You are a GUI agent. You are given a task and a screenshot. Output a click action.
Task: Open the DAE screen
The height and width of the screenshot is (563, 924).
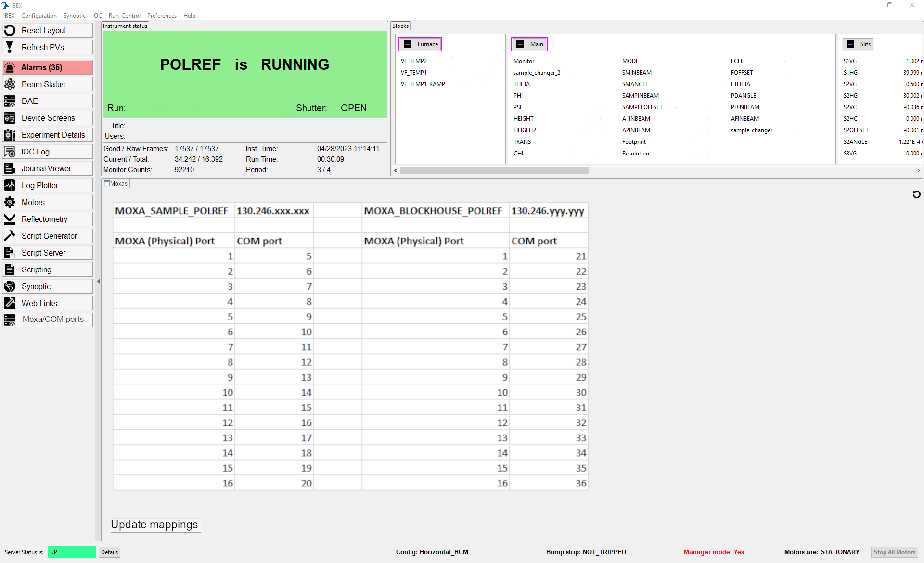pyautogui.click(x=47, y=101)
